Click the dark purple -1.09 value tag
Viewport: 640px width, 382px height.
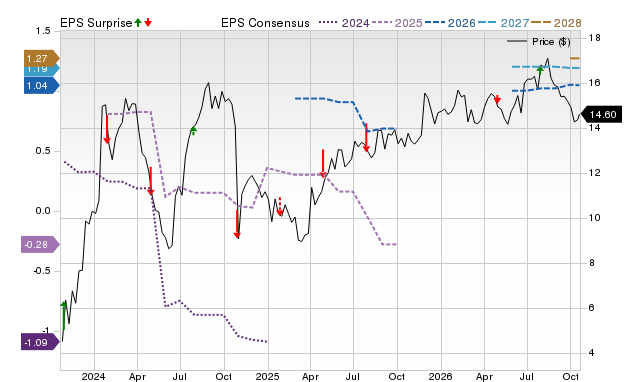tap(40, 342)
